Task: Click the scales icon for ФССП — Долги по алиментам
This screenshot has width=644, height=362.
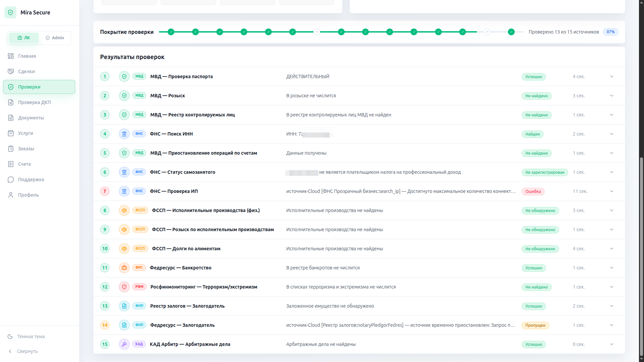Action: pos(124,249)
